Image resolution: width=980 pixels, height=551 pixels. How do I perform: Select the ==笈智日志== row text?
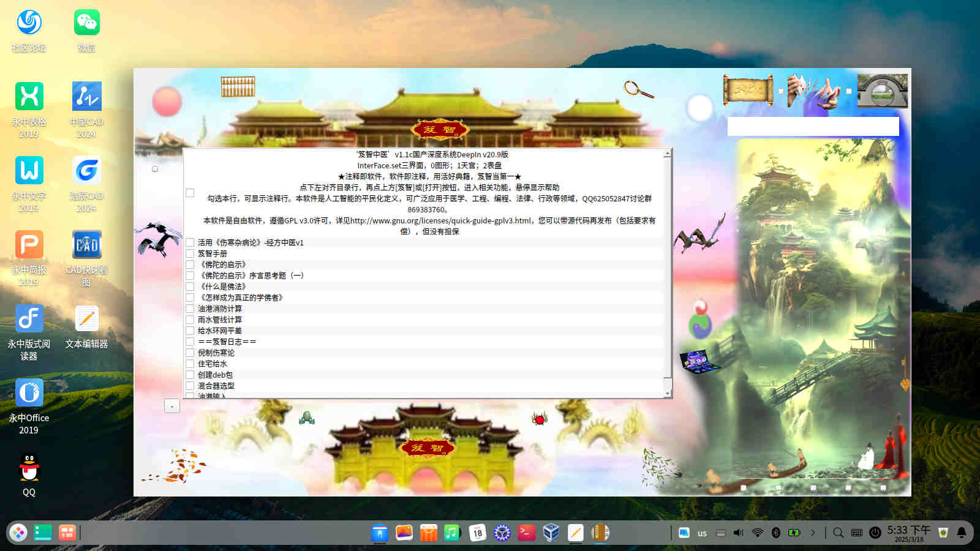pos(227,342)
